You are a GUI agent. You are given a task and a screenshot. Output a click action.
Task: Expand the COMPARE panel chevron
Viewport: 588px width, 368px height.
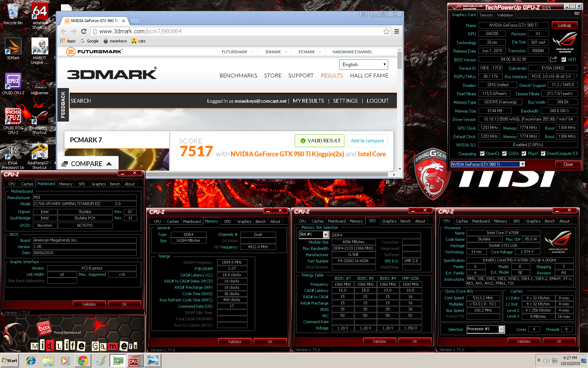tap(109, 164)
